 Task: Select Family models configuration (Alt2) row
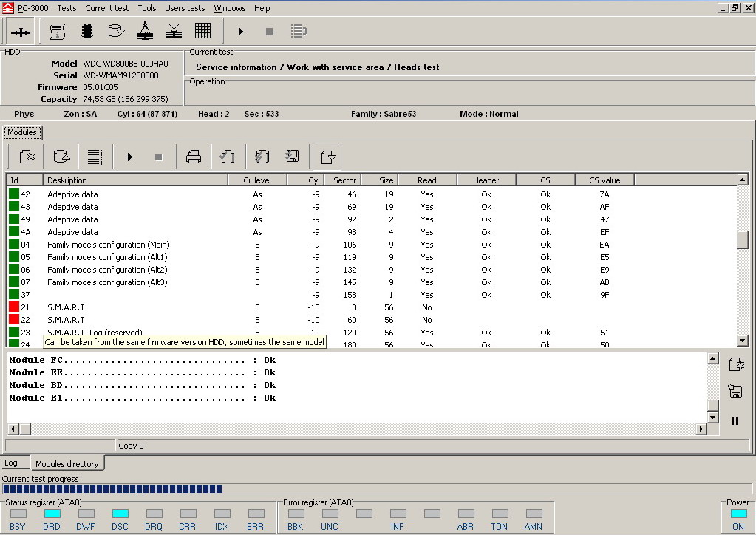(371, 270)
